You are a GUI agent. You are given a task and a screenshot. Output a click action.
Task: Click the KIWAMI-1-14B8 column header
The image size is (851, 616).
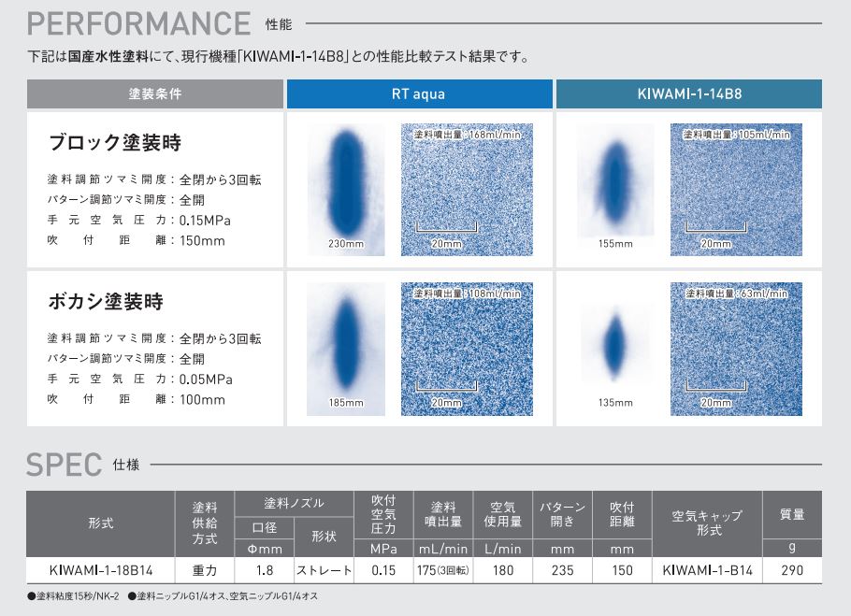pos(689,93)
